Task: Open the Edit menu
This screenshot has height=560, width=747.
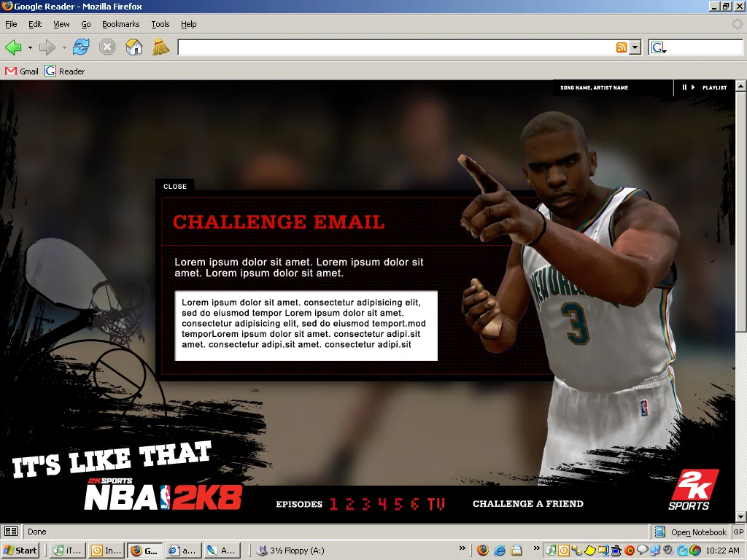Action: click(x=35, y=24)
